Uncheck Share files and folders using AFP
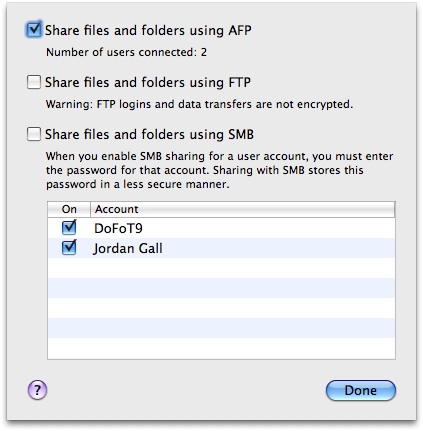423x431 pixels. [34, 30]
